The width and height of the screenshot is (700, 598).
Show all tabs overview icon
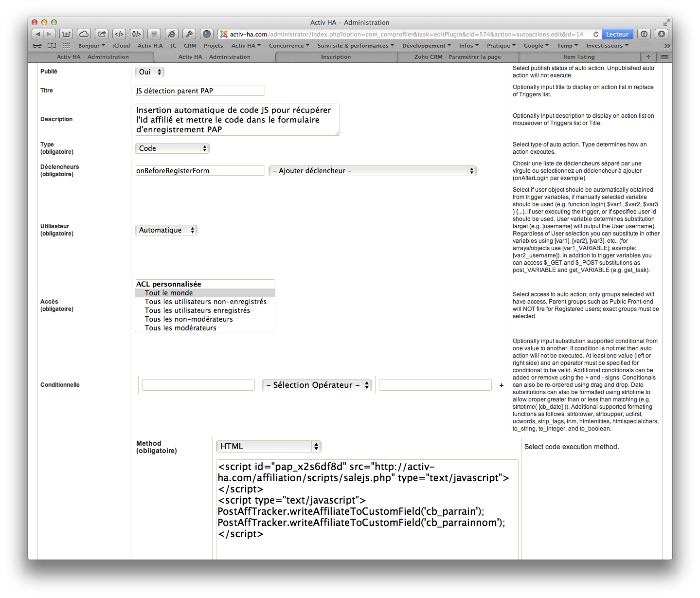(x=664, y=57)
